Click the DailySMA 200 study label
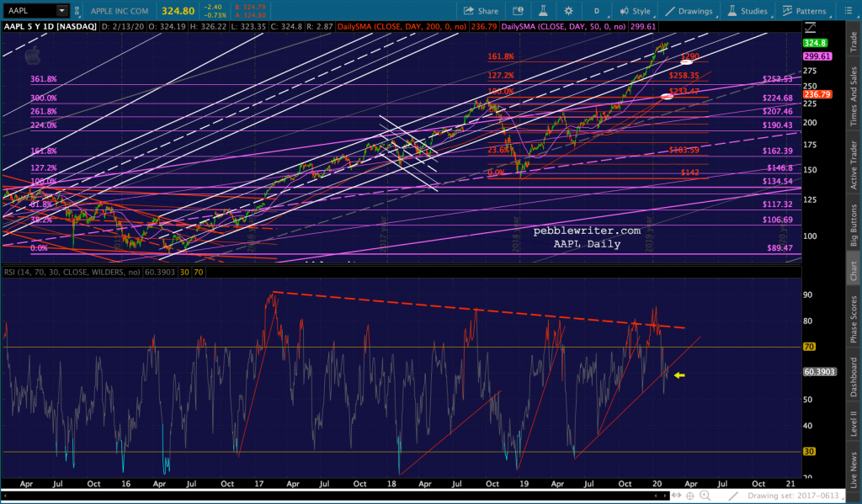Viewport: 862px width, 504px height. (402, 26)
